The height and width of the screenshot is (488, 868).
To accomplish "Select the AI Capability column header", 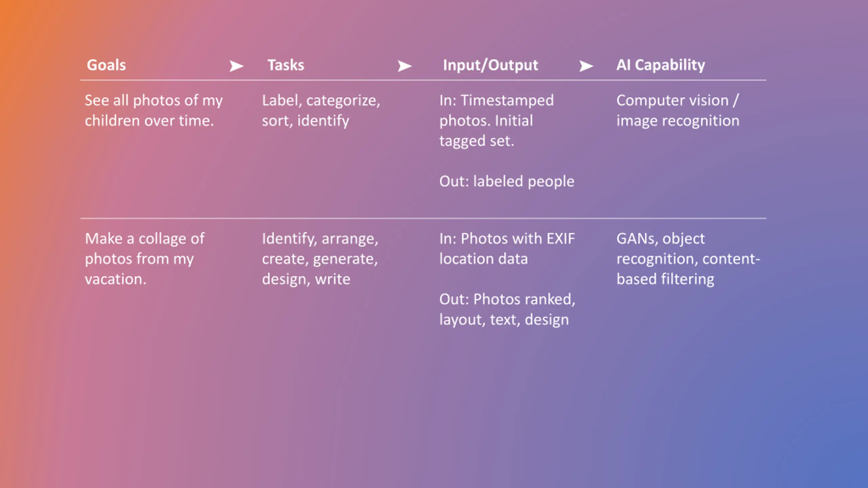I will [x=660, y=65].
